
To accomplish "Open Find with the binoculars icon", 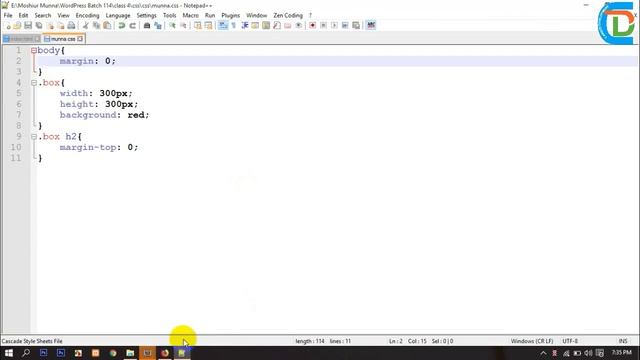I will click(147, 26).
